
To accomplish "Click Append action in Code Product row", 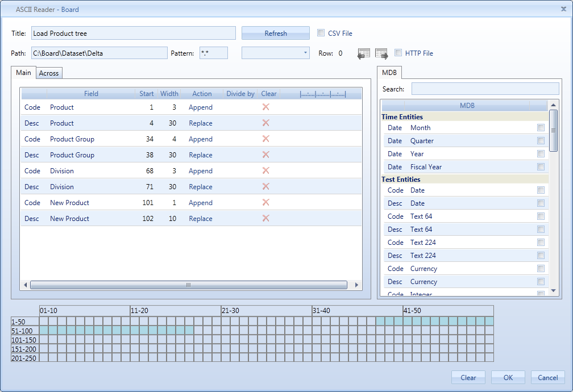I will coord(201,107).
